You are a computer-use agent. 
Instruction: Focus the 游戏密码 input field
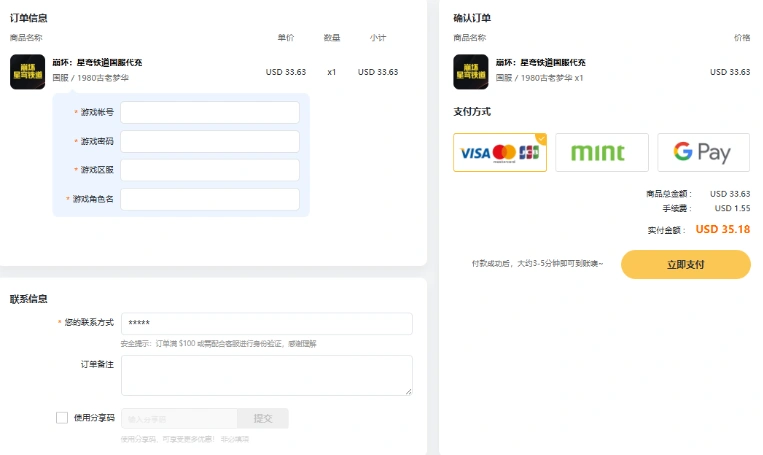tap(210, 141)
